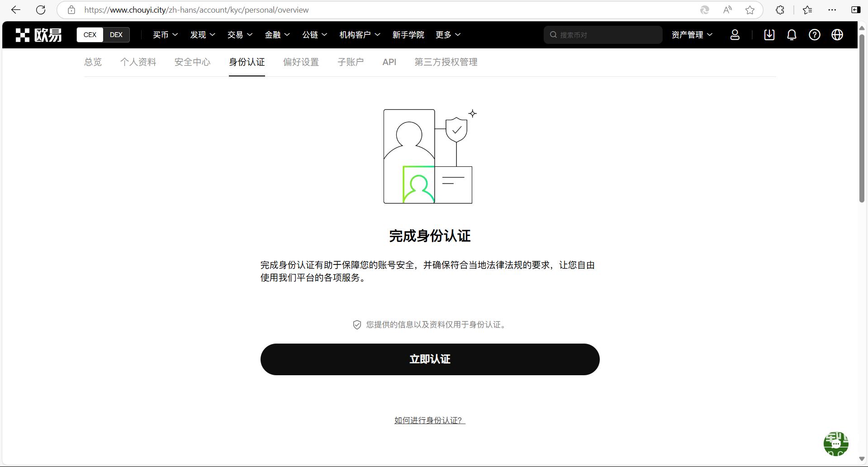Switch to the 安全中心 tab

(x=192, y=62)
